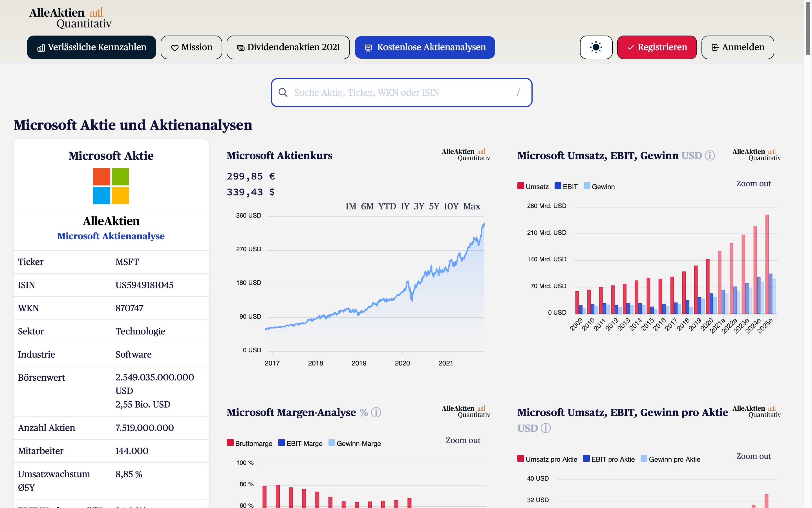Select the 3Y chart range

(x=419, y=206)
